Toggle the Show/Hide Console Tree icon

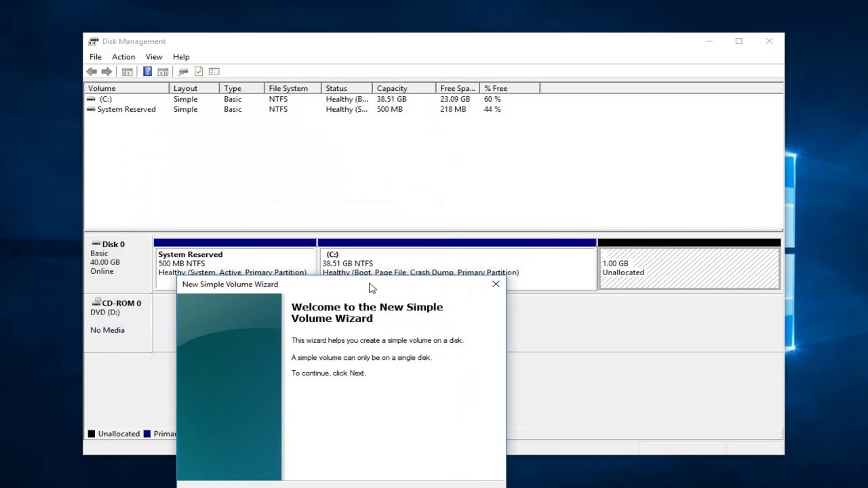coord(127,72)
